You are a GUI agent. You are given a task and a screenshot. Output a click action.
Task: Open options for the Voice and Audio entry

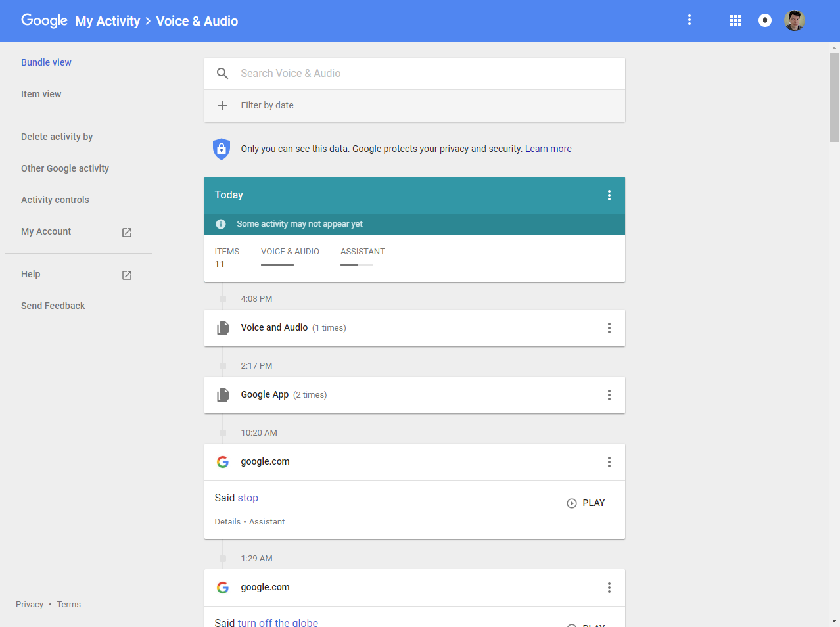pyautogui.click(x=609, y=327)
